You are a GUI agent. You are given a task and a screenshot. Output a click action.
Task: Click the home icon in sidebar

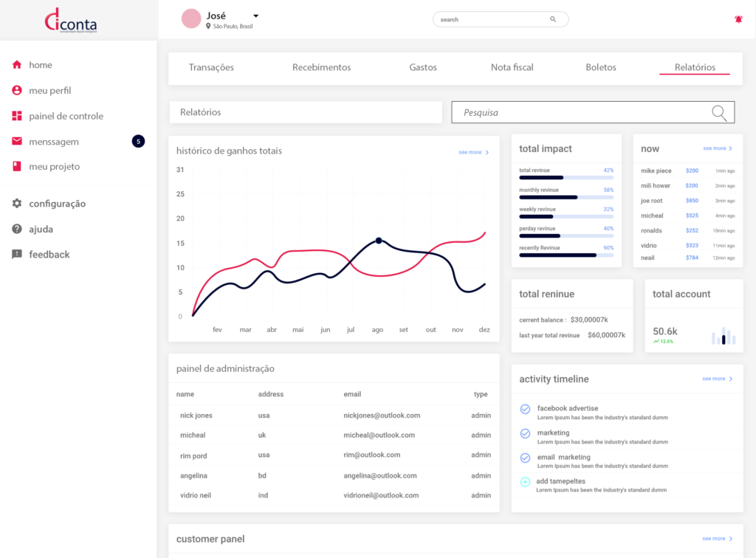click(x=17, y=65)
